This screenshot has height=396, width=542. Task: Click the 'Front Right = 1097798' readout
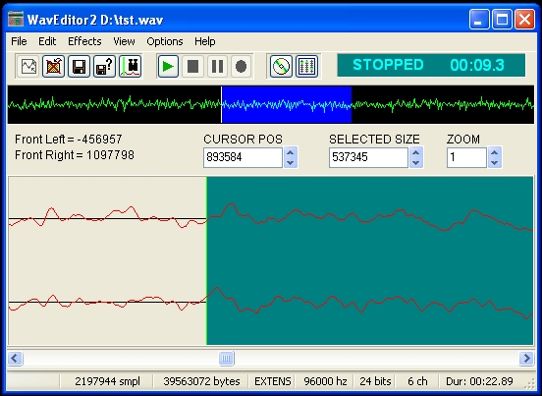[75, 155]
